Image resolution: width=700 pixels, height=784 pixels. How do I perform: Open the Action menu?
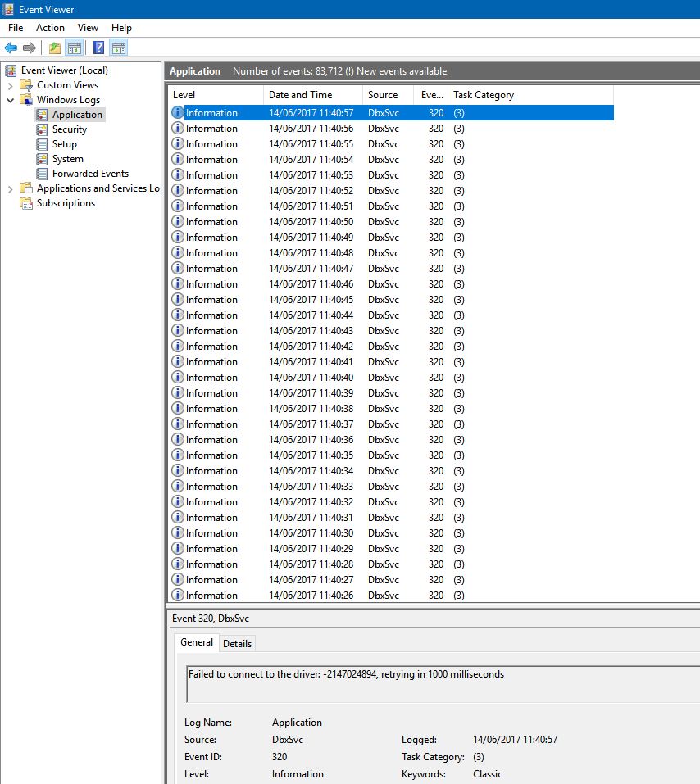50,28
